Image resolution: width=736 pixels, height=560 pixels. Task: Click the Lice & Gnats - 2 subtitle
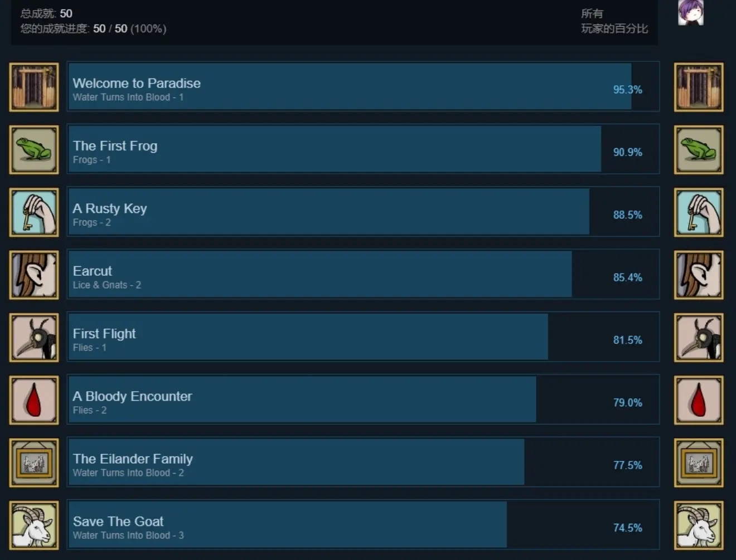[x=106, y=285]
